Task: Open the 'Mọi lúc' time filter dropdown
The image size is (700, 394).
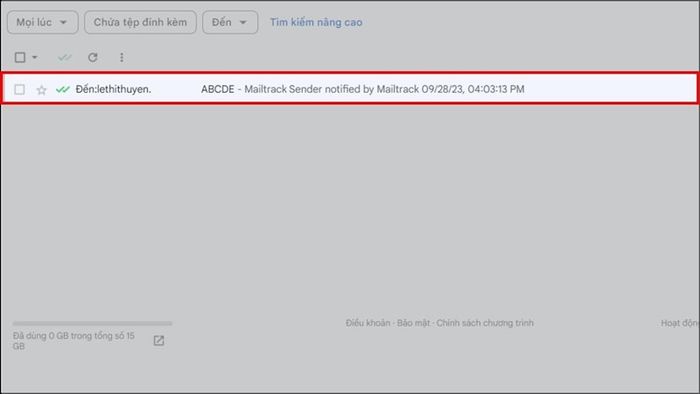Action: click(42, 22)
